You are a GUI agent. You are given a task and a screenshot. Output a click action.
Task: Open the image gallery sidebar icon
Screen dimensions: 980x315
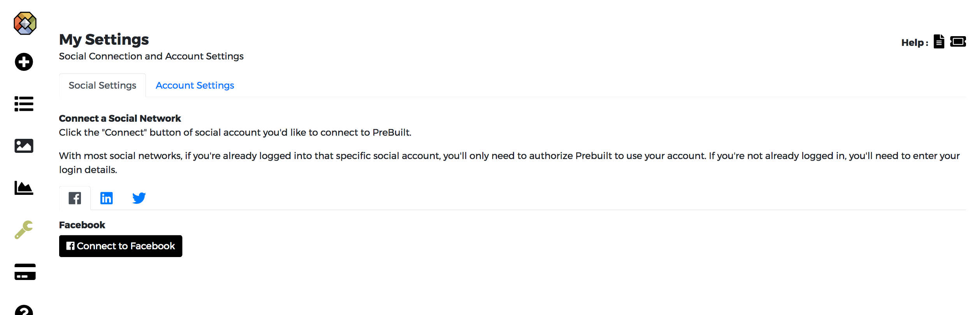tap(24, 146)
